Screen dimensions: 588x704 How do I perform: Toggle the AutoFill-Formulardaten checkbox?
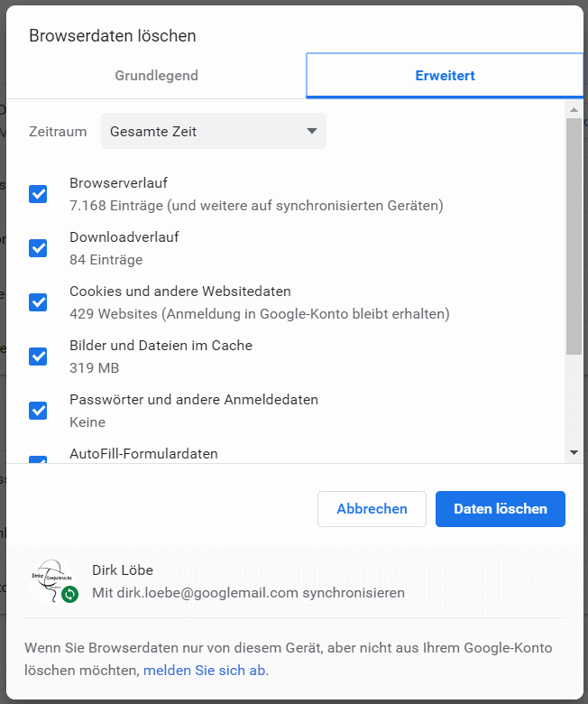(38, 459)
